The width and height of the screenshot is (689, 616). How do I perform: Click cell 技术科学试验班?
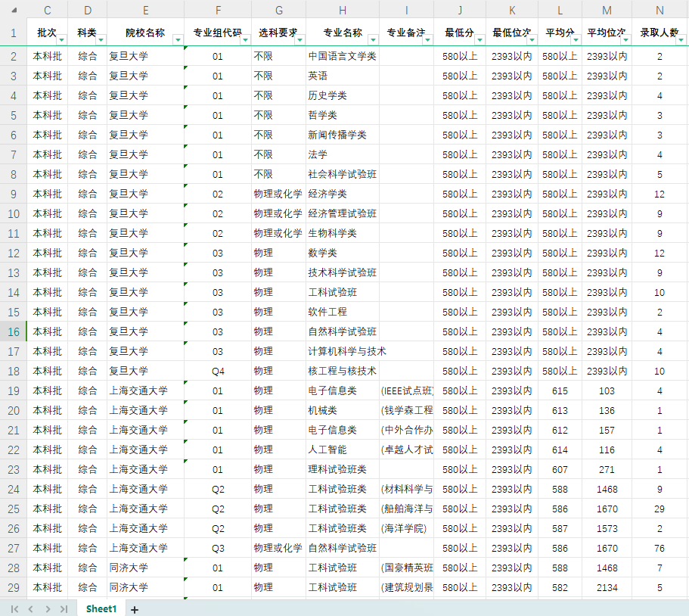(x=343, y=272)
